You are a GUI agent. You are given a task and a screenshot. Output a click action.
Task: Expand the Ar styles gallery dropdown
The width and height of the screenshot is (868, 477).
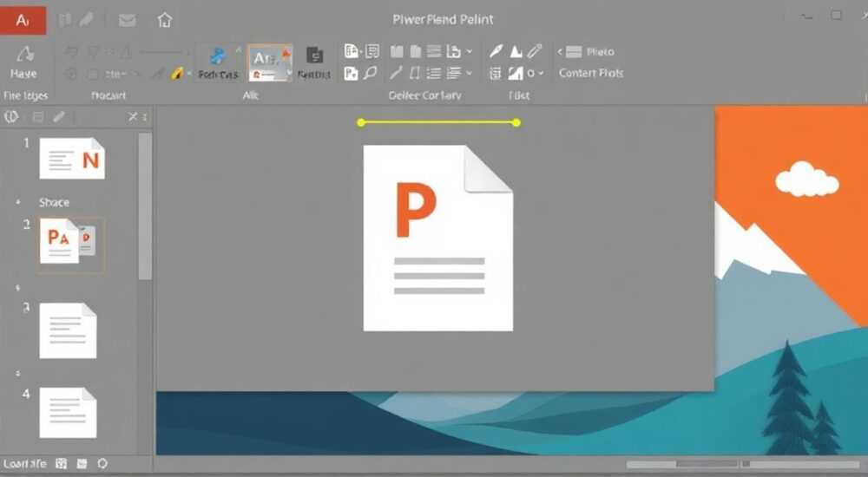coord(288,73)
